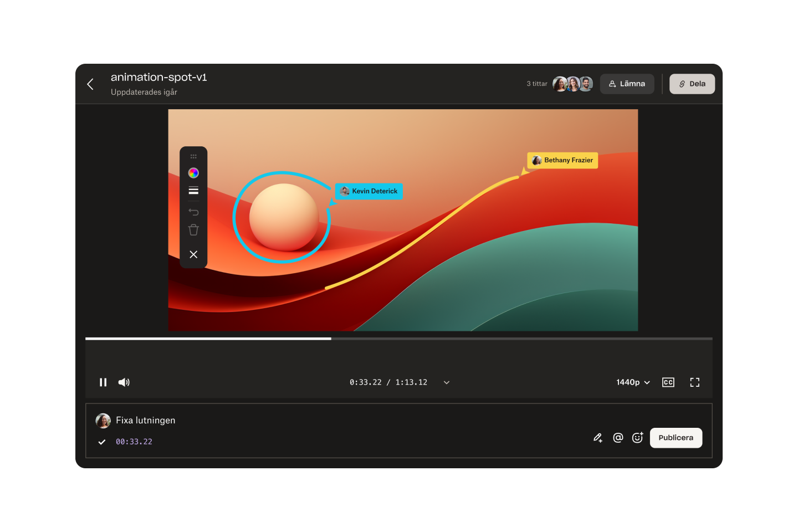Select Kevin Deterick annotation label
The width and height of the screenshot is (798, 532).
[369, 191]
